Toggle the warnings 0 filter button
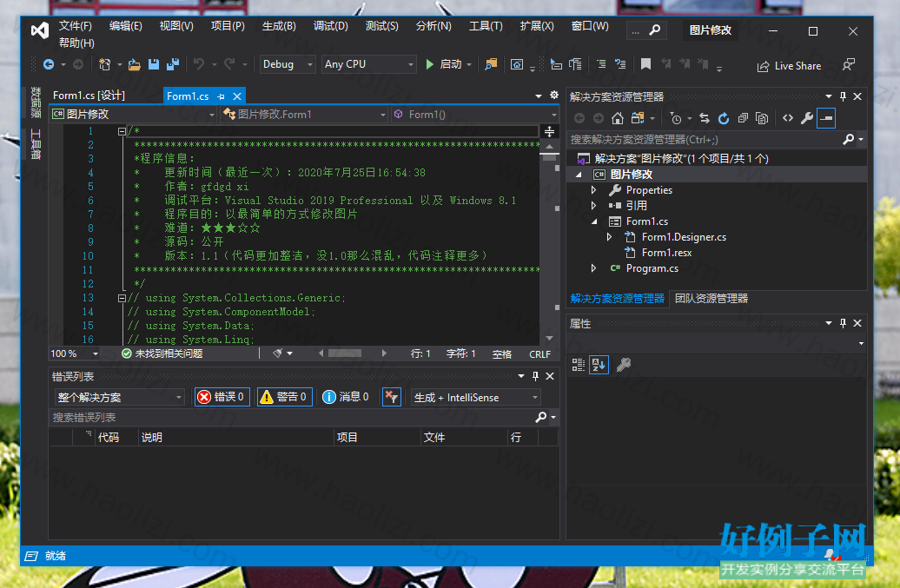900x588 pixels. [x=284, y=397]
